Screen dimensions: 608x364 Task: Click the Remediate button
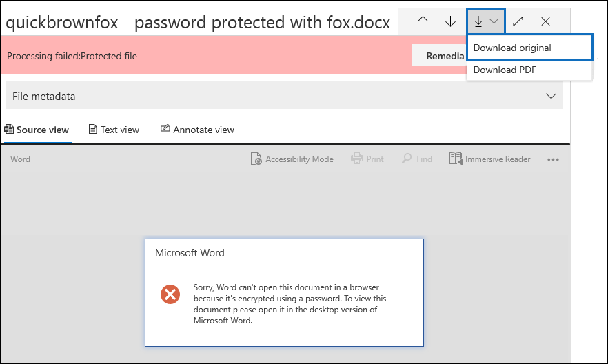click(440, 56)
